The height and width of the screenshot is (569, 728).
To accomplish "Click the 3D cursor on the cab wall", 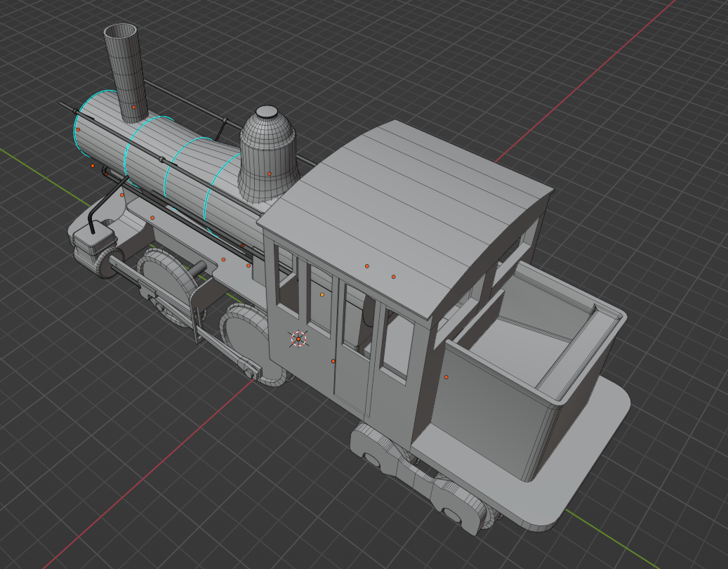I will point(298,339).
